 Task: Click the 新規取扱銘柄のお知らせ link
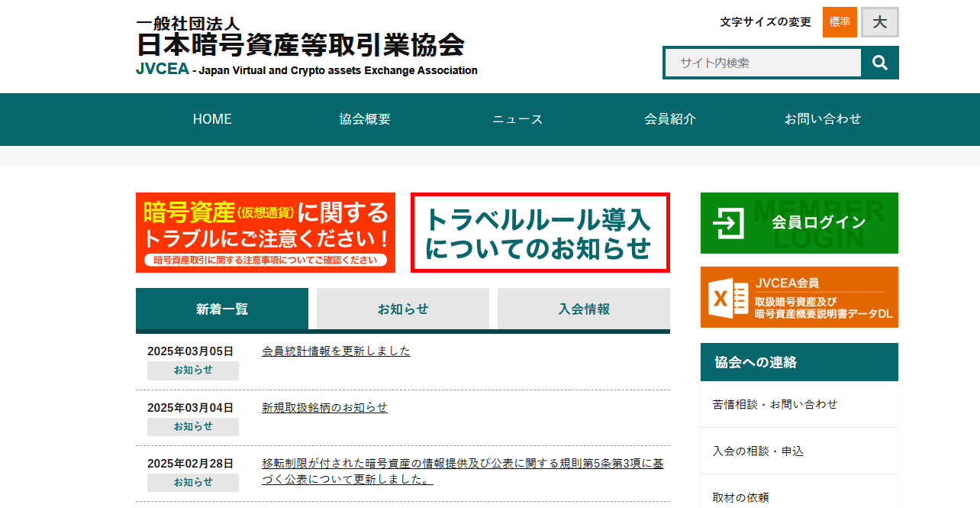coord(323,407)
